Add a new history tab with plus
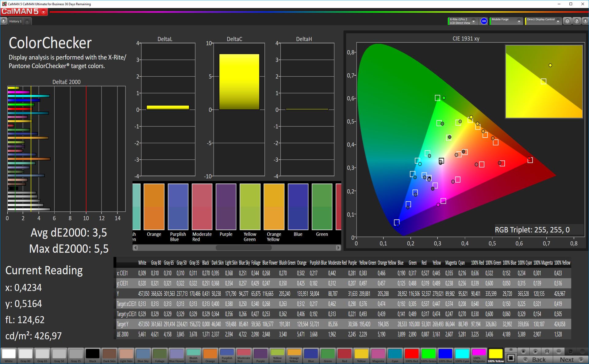Screen dimensions: 589x364 pyautogui.click(x=27, y=21)
